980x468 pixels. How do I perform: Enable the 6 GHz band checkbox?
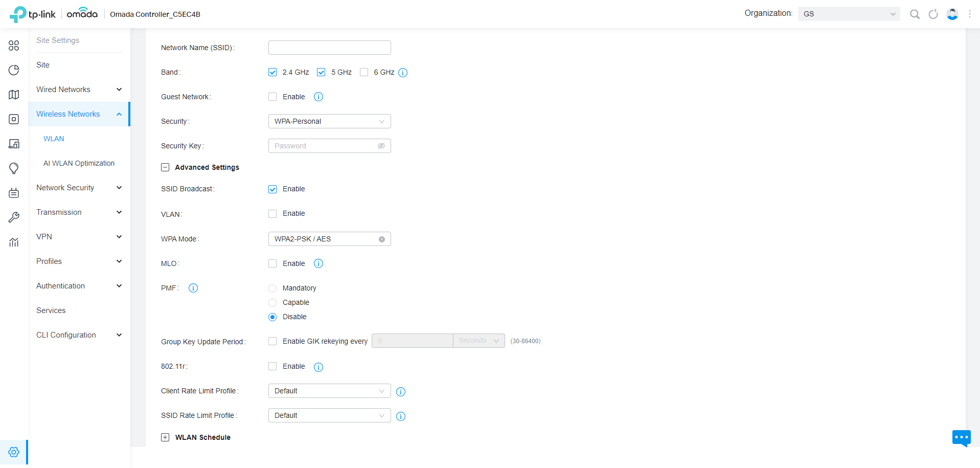[x=364, y=72]
